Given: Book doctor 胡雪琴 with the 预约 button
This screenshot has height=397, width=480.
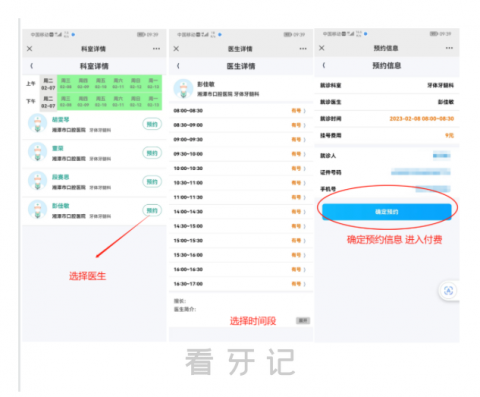Looking at the screenshot, I should coord(152,124).
